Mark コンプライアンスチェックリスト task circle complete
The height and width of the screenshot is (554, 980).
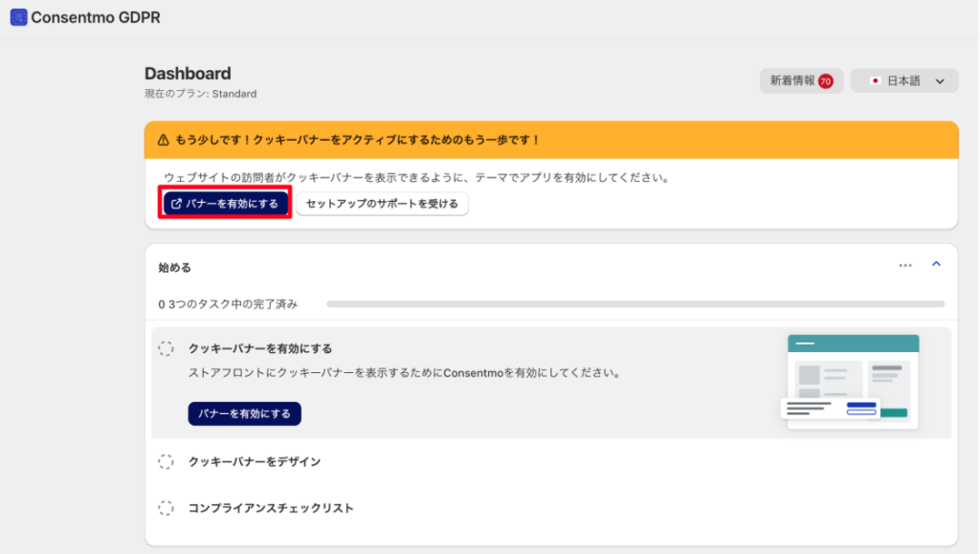[x=166, y=508]
